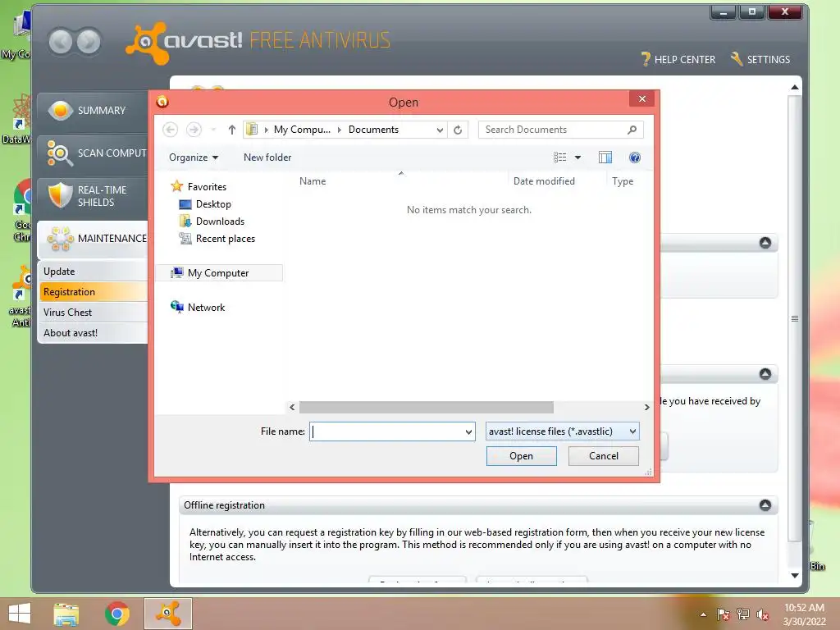Screen dimensions: 840x630
Task: Open avast! license files type dropdown
Action: point(563,431)
